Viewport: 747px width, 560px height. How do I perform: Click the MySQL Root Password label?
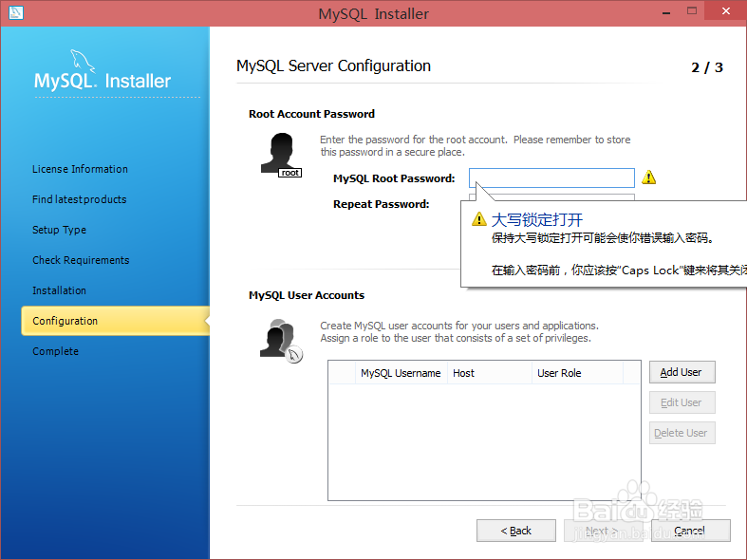tap(394, 178)
